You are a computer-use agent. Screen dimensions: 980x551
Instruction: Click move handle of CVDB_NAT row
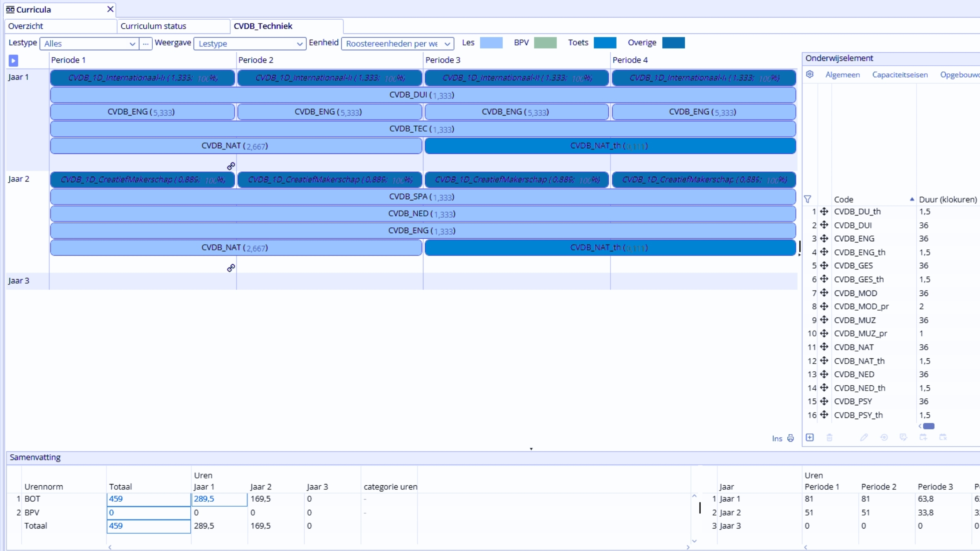pyautogui.click(x=824, y=347)
